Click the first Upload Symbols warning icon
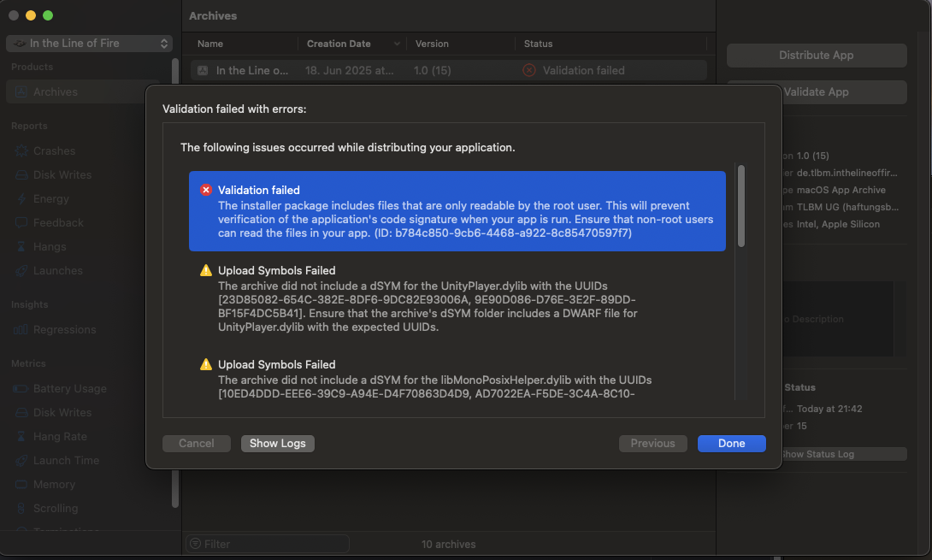This screenshot has width=932, height=560. coord(205,270)
